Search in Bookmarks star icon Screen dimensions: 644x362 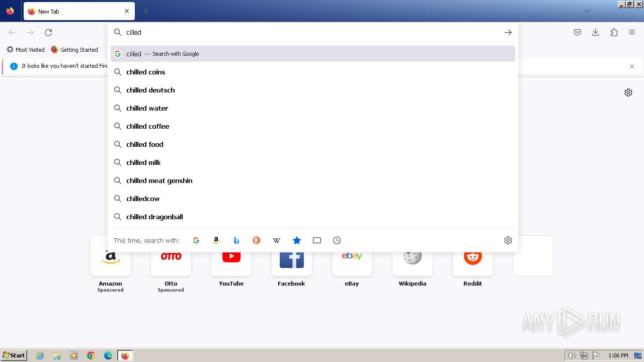pyautogui.click(x=297, y=240)
